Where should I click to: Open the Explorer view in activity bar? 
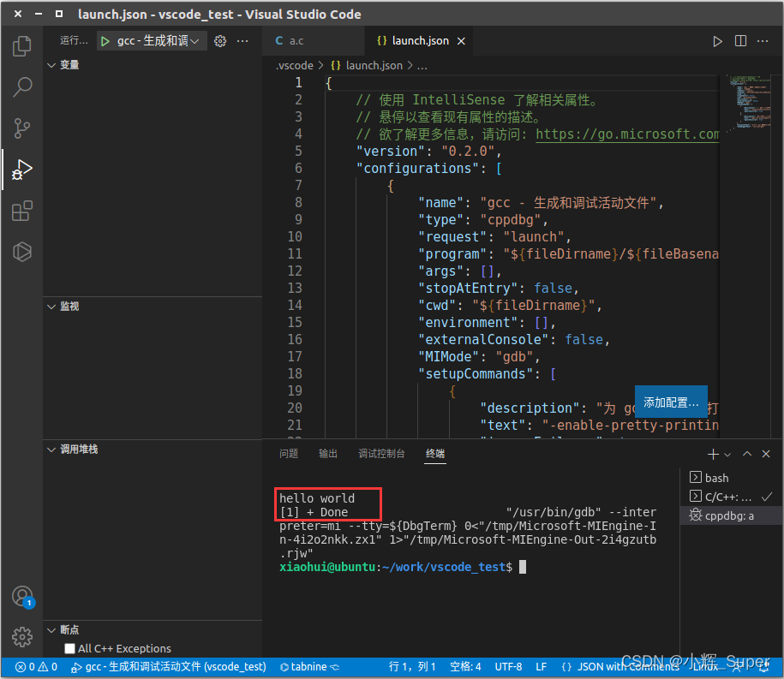21,46
